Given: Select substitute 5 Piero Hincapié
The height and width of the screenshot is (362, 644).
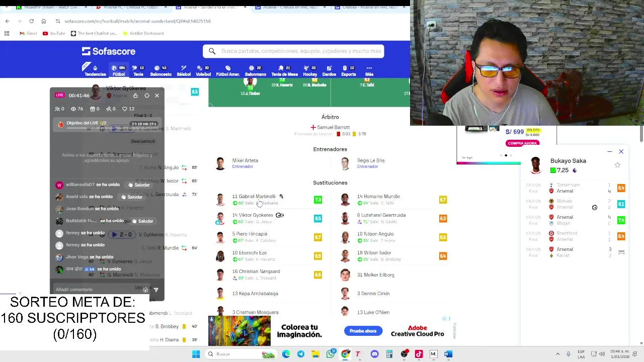Looking at the screenshot, I should coord(269,237).
